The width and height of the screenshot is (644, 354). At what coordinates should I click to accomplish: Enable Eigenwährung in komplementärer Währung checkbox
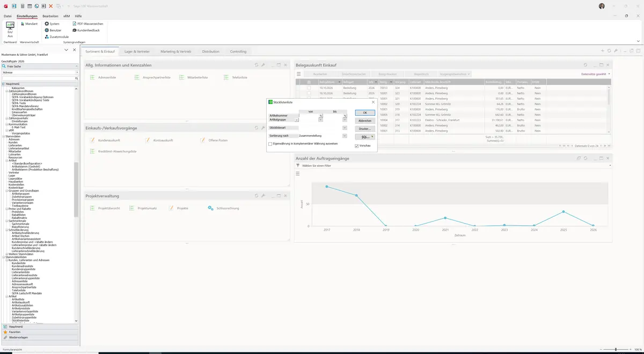click(270, 144)
